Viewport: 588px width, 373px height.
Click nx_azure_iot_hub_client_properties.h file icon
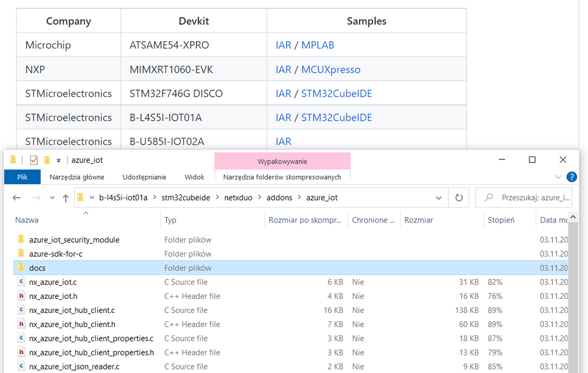coord(21,352)
